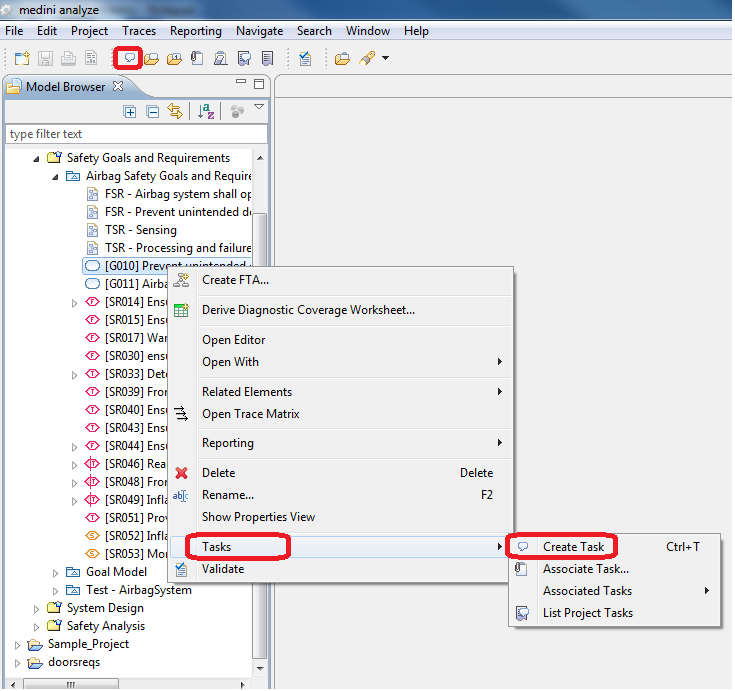Click the Derive Diagnostic Coverage Worksheet icon
Viewport: 735px width, 691px height.
coord(181,310)
